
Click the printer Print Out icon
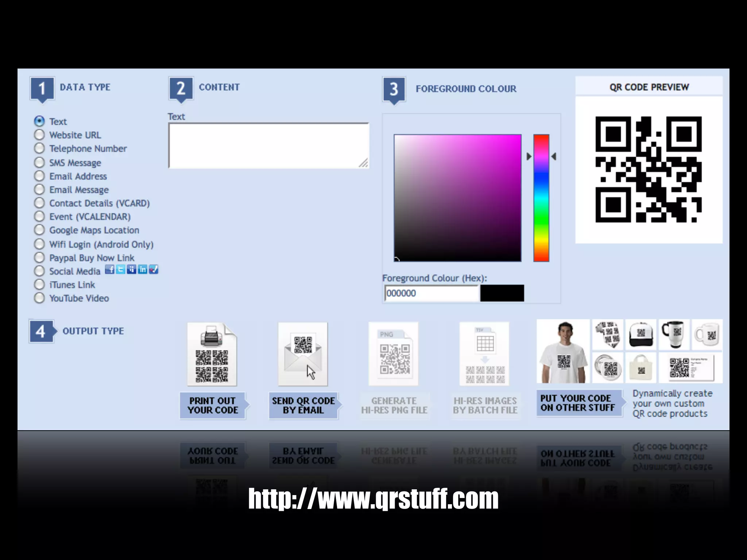coord(212,354)
